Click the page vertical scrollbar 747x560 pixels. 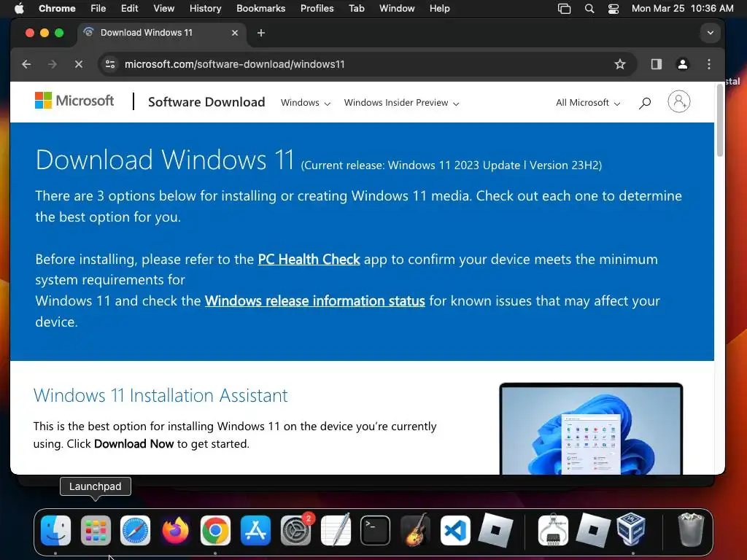click(x=719, y=120)
